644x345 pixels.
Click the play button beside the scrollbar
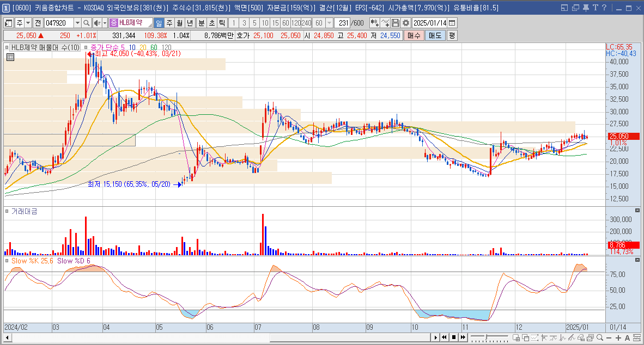(x=436, y=337)
